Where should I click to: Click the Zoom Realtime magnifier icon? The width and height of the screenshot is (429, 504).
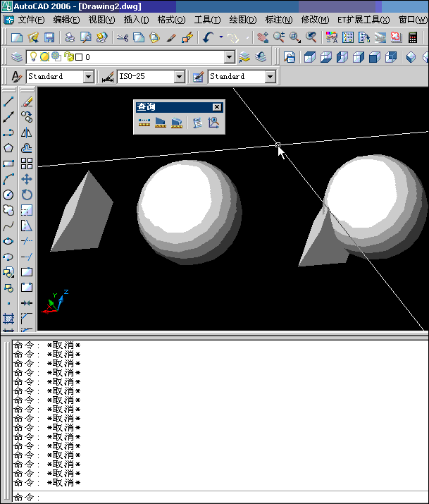click(279, 37)
